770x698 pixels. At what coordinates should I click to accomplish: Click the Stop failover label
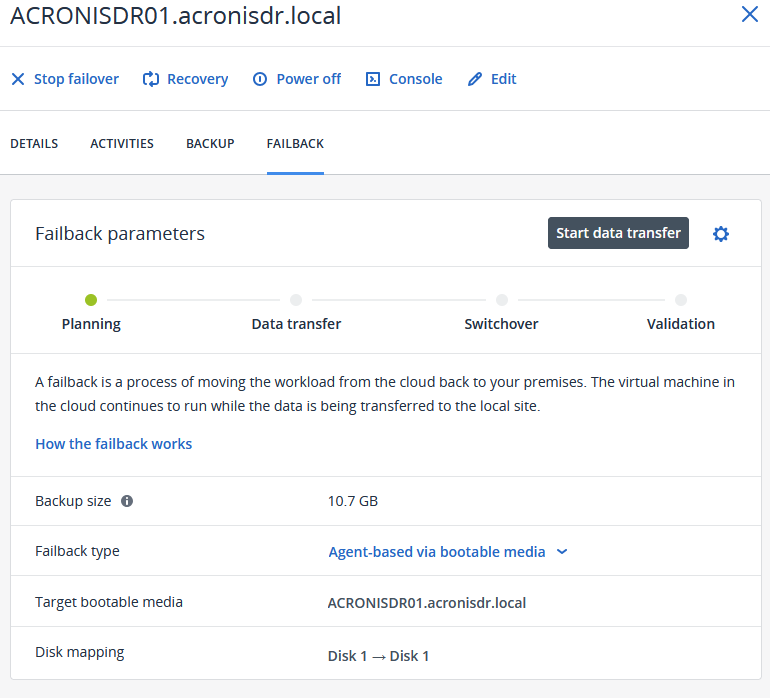tap(76, 79)
